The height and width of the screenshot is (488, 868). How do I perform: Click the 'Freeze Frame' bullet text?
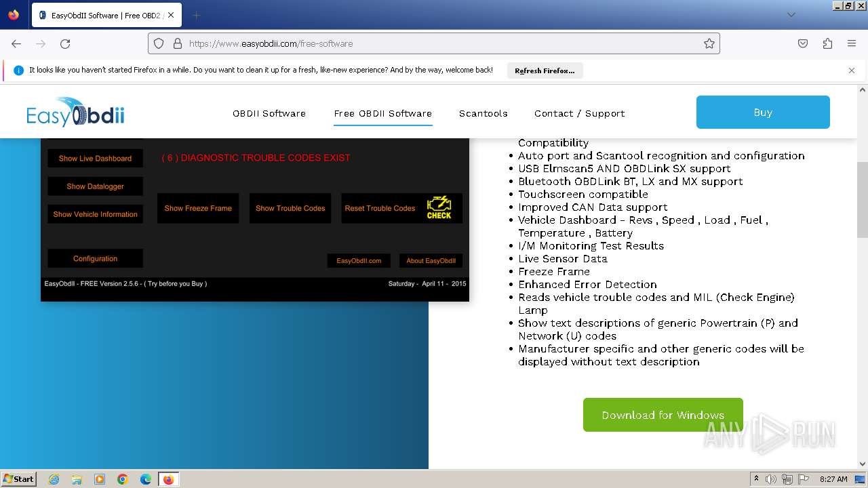point(554,271)
